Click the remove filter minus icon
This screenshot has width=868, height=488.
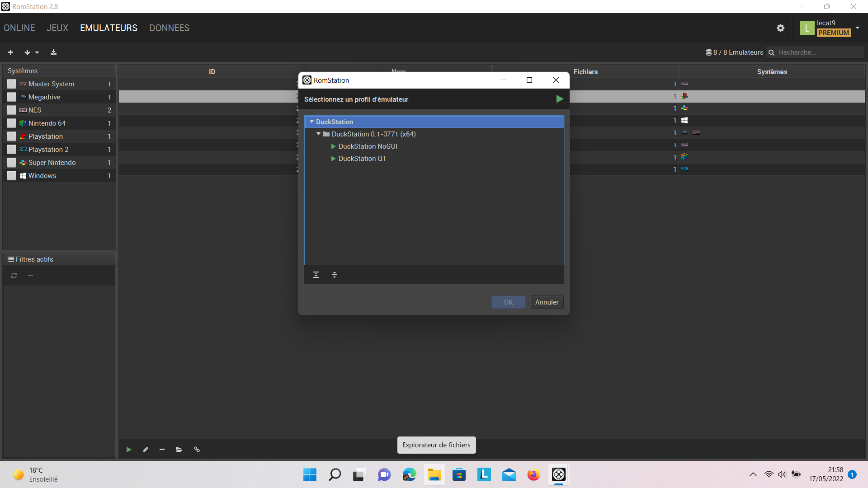(30, 276)
